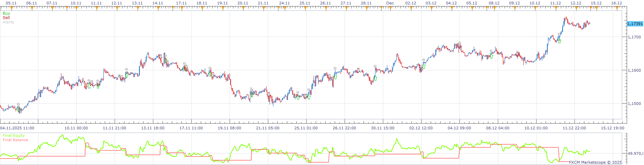Viewport: 644px width, 165px height.
Task: Select the 19.11 08:00 time label
Action: click(x=230, y=128)
